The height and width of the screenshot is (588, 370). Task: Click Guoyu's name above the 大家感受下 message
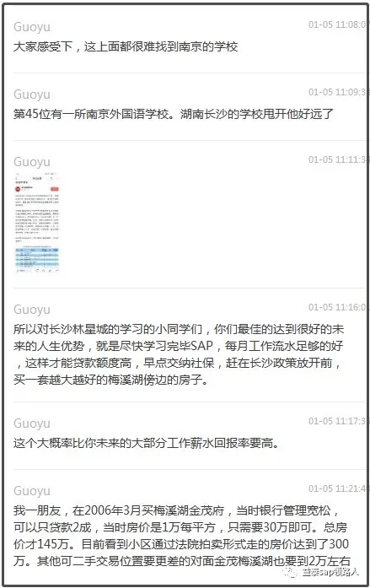point(32,27)
